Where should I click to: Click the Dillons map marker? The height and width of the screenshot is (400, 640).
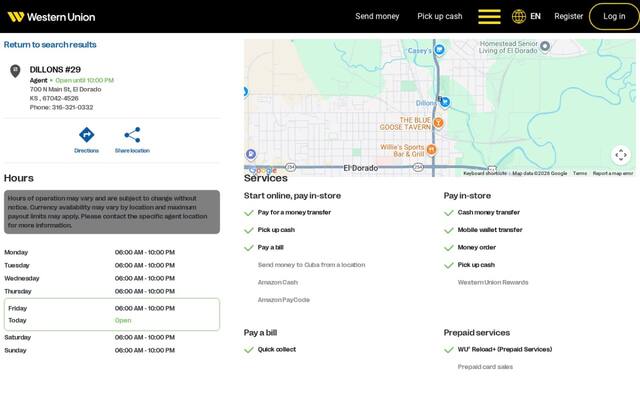tap(445, 102)
